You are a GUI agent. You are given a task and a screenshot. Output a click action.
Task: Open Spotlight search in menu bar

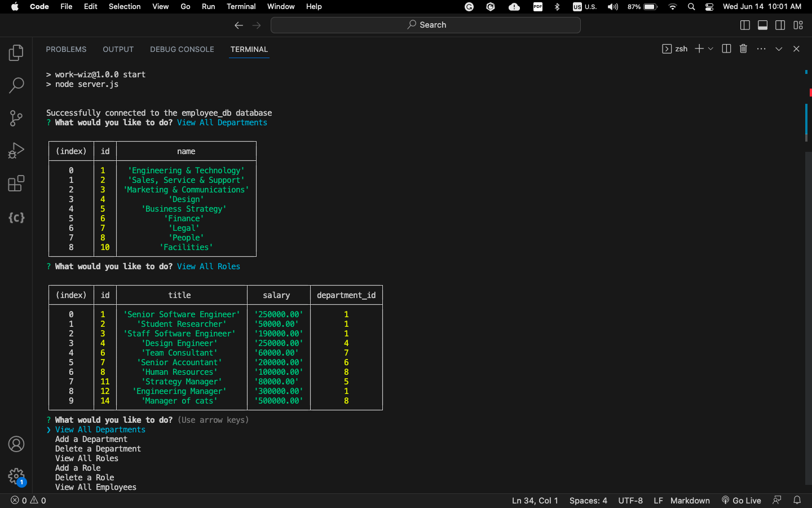[x=691, y=7]
